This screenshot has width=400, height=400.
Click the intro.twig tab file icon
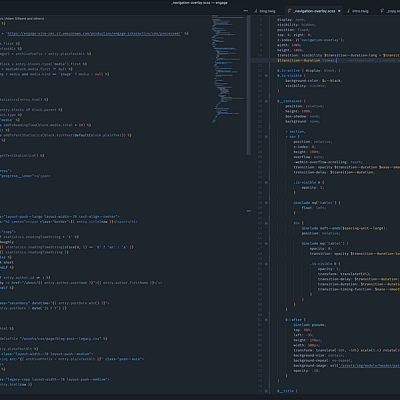pos(349,11)
